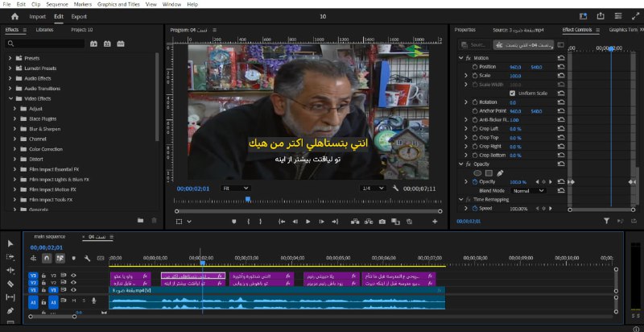Click Accelerated Effects filter icon in Effects panel
644x332 pixels.
tap(93, 44)
